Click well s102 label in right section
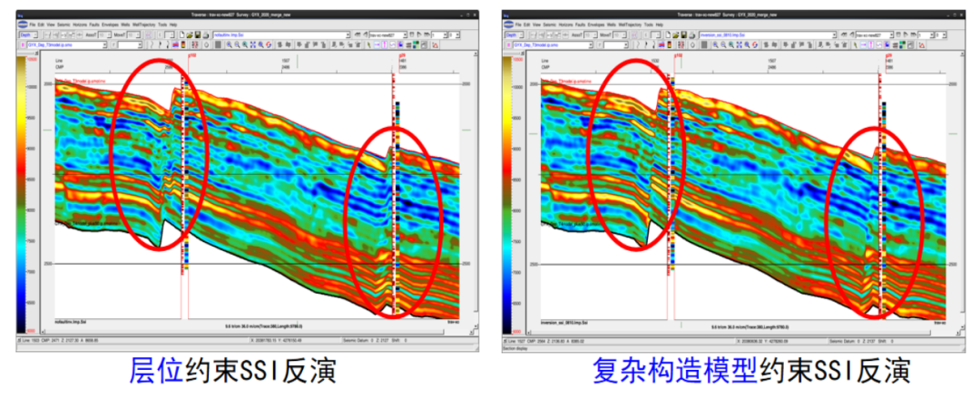 click(679, 55)
